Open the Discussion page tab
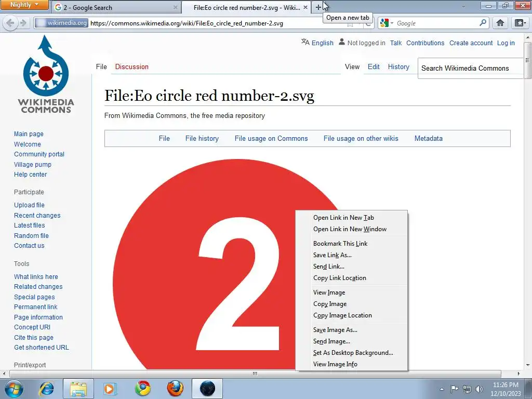The width and height of the screenshot is (532, 399). [x=131, y=66]
